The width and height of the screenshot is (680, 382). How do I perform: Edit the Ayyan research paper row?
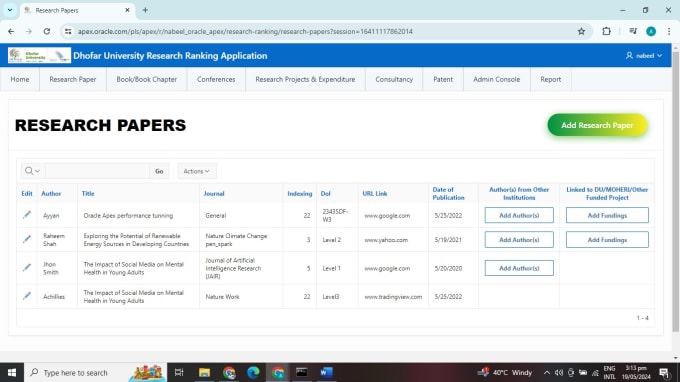point(27,215)
